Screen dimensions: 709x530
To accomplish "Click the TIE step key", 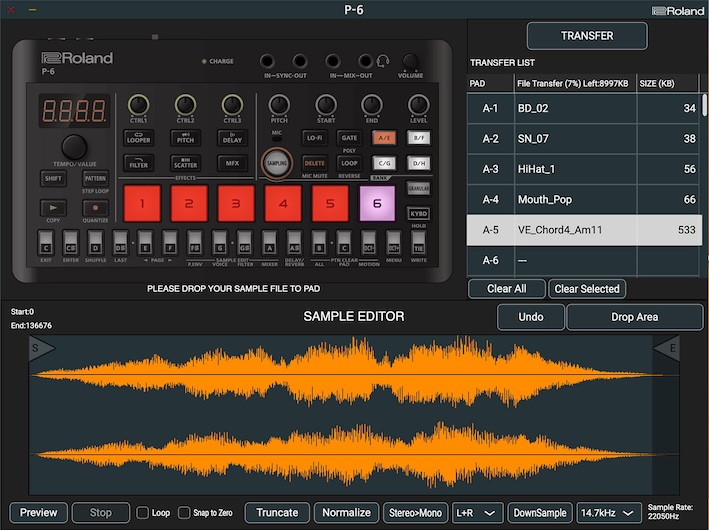I will pyautogui.click(x=418, y=243).
